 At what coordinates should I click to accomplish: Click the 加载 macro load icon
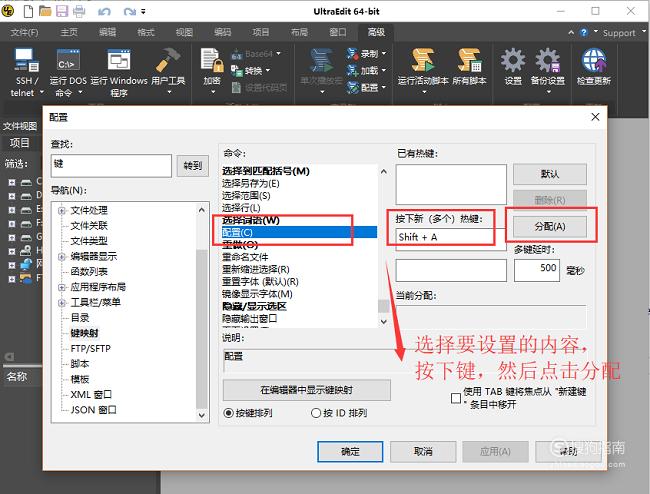click(x=352, y=70)
